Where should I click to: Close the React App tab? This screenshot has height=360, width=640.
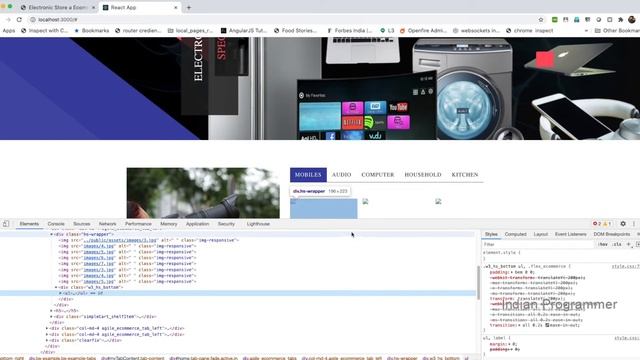176,7
